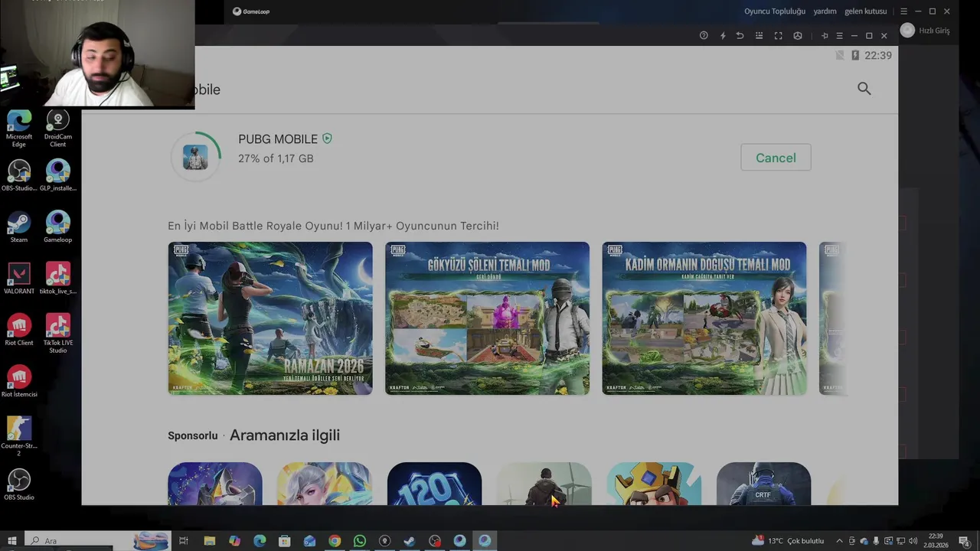Click the Play Protect shield badge
This screenshot has height=551, width=980.
(327, 139)
